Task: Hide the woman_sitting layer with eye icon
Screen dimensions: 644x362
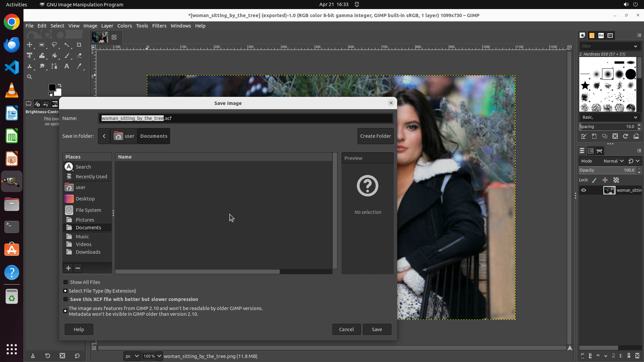Action: click(x=584, y=190)
